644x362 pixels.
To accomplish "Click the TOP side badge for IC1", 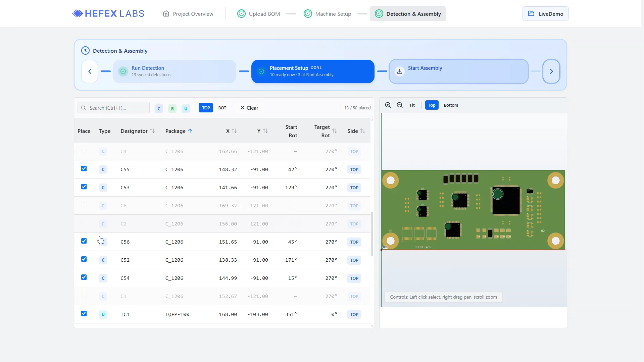I will [354, 314].
